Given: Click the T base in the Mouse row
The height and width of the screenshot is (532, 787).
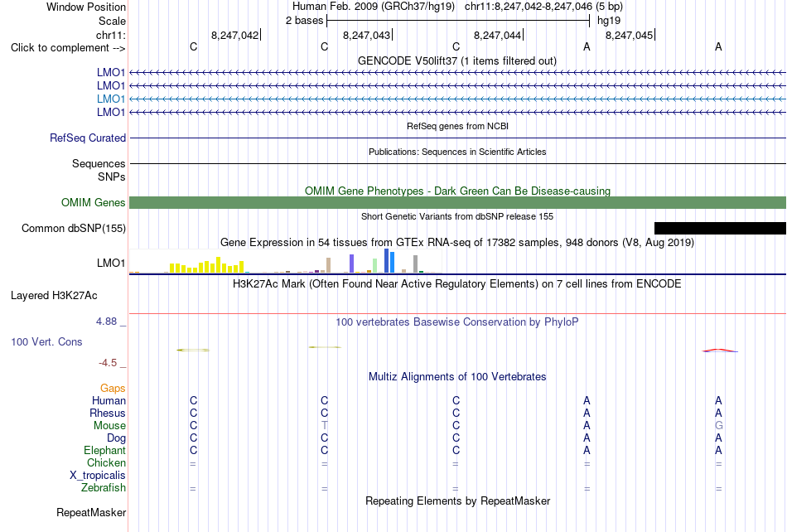Looking at the screenshot, I should click(324, 426).
